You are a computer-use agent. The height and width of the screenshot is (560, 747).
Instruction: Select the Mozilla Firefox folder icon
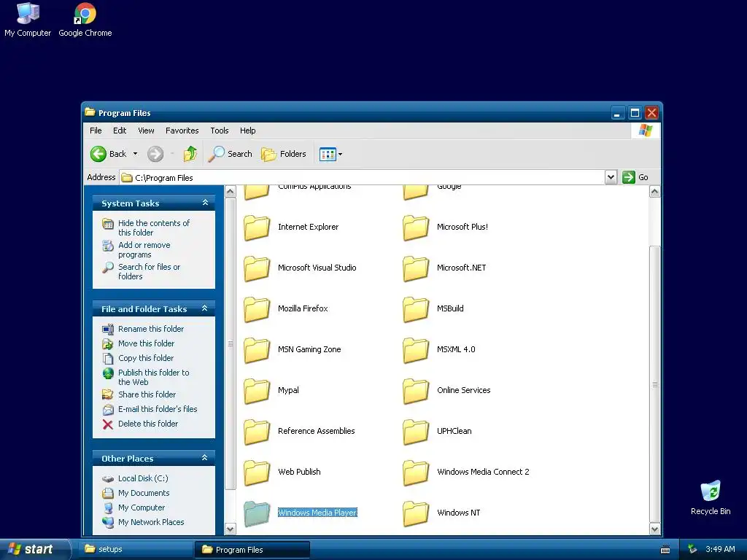tap(257, 309)
